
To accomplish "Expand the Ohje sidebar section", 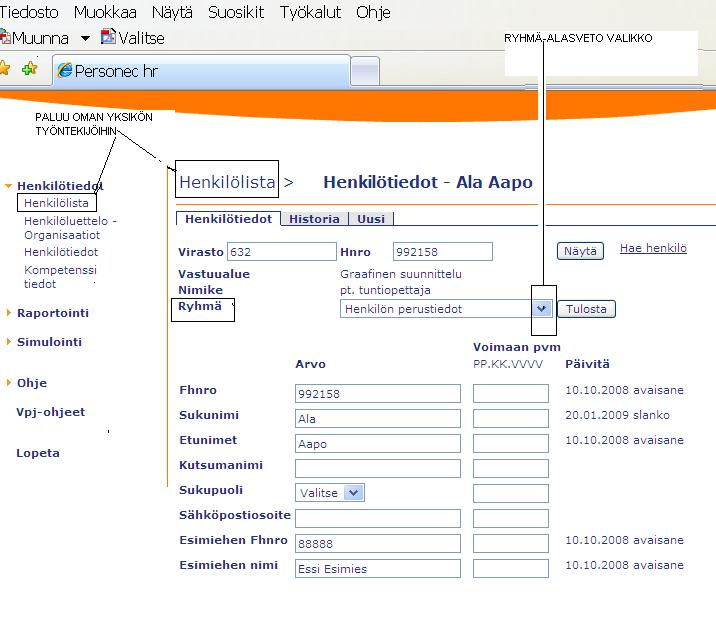I will pos(8,383).
